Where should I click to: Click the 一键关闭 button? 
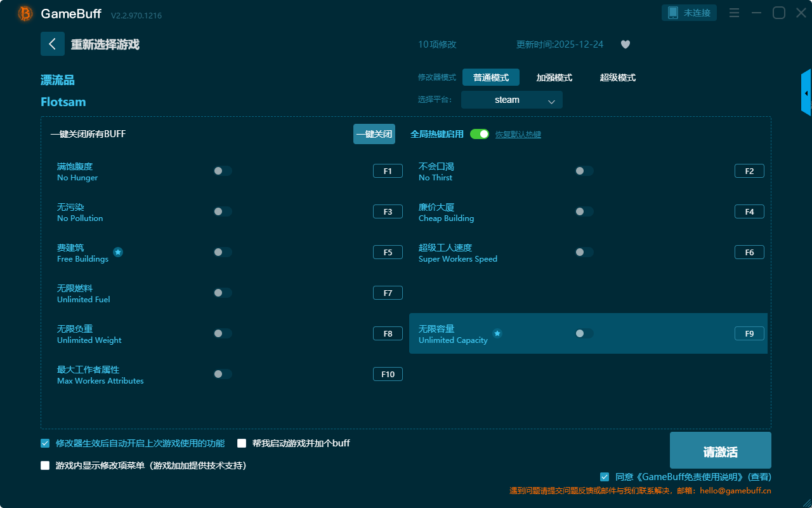(374, 134)
